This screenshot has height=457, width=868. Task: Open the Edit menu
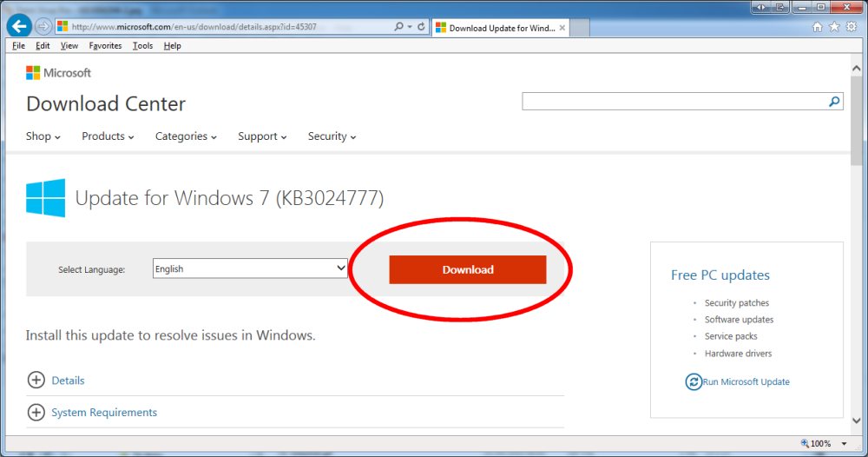43,45
